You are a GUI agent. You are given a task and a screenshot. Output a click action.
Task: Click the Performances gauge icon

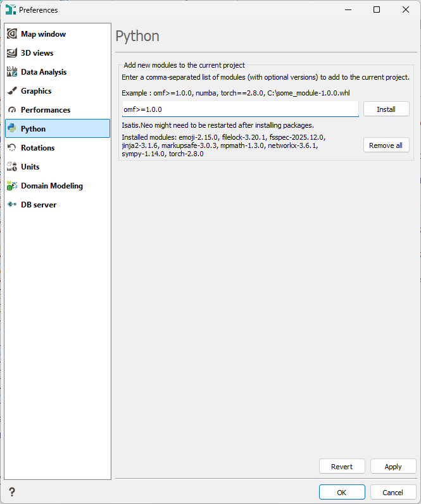click(x=11, y=110)
